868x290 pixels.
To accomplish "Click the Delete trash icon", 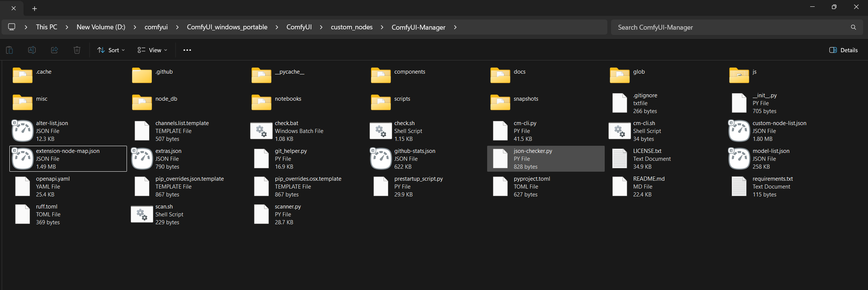I will pyautogui.click(x=77, y=50).
